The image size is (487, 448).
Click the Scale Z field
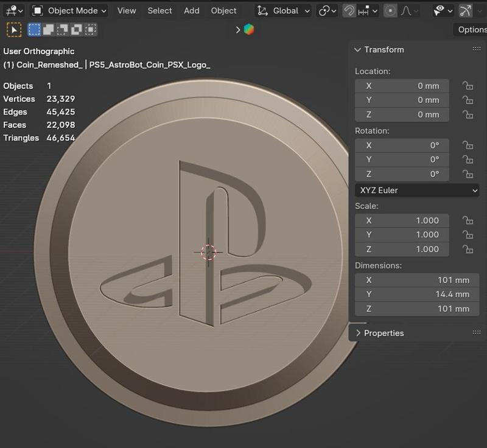(402, 250)
